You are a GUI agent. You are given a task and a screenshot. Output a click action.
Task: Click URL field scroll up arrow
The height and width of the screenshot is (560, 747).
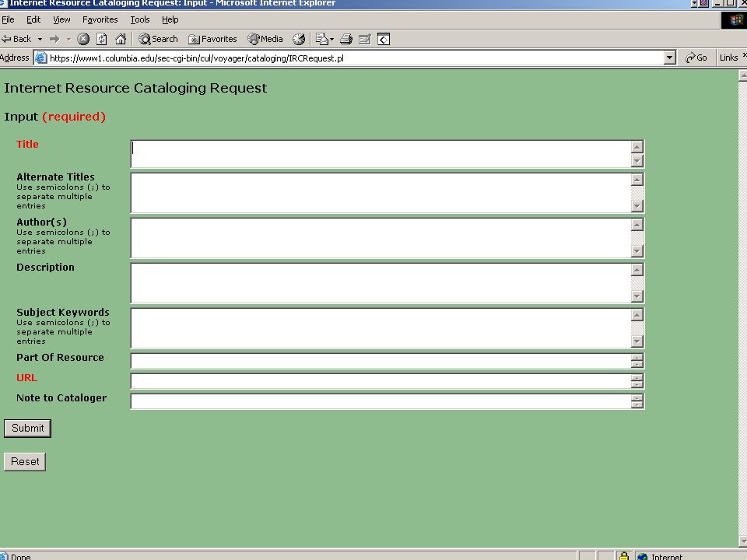coord(637,378)
